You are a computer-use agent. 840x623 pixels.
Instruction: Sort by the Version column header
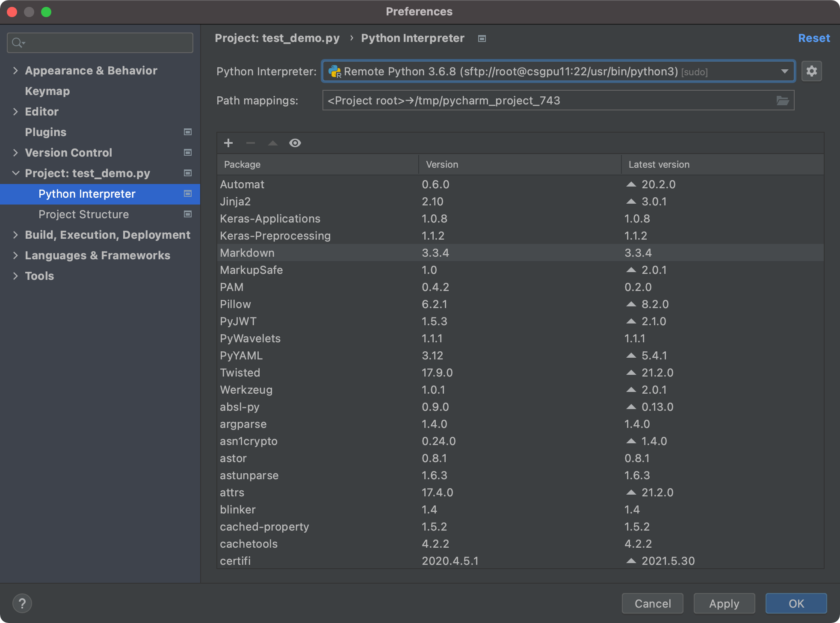pos(520,164)
